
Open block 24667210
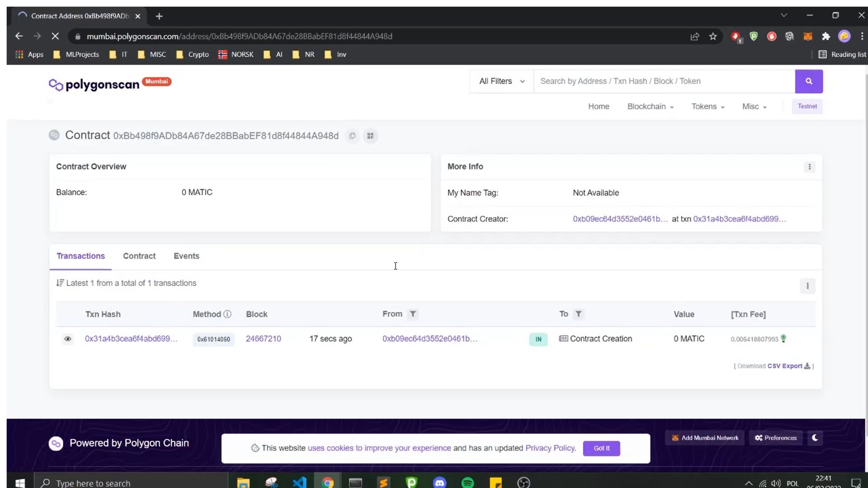263,339
